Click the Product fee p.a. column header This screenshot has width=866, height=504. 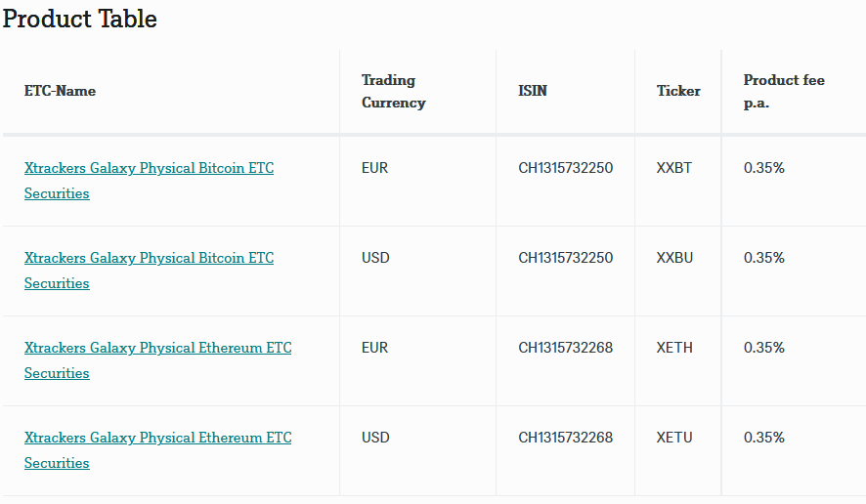point(784,91)
